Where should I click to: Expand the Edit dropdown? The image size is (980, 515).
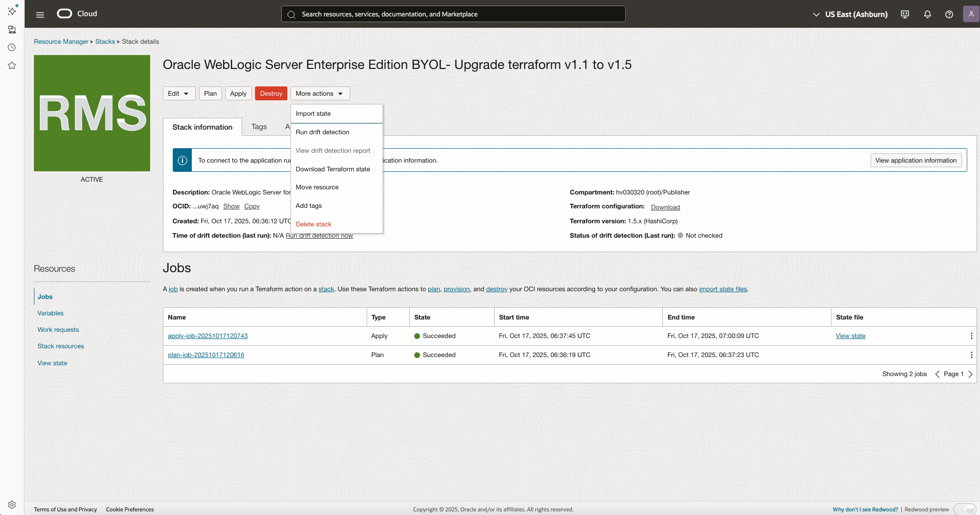coord(179,93)
